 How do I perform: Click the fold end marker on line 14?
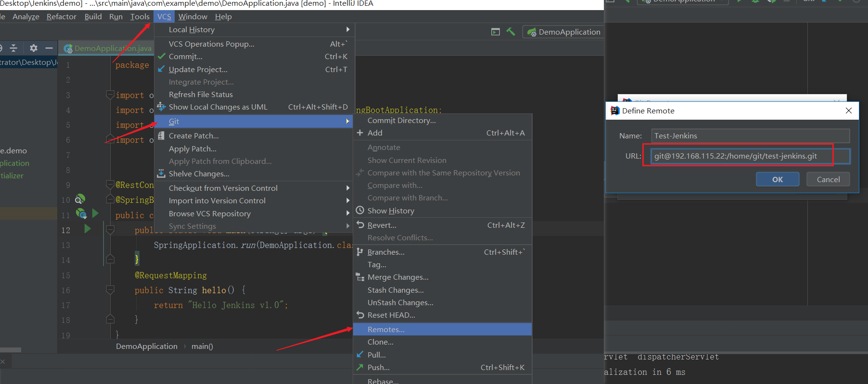(110, 260)
